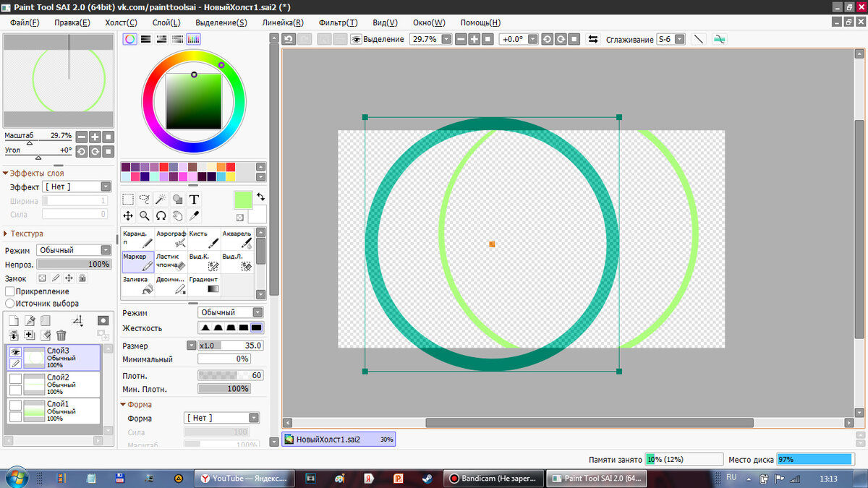
Task: Select the Magic Wand selection tool
Action: pyautogui.click(x=161, y=199)
